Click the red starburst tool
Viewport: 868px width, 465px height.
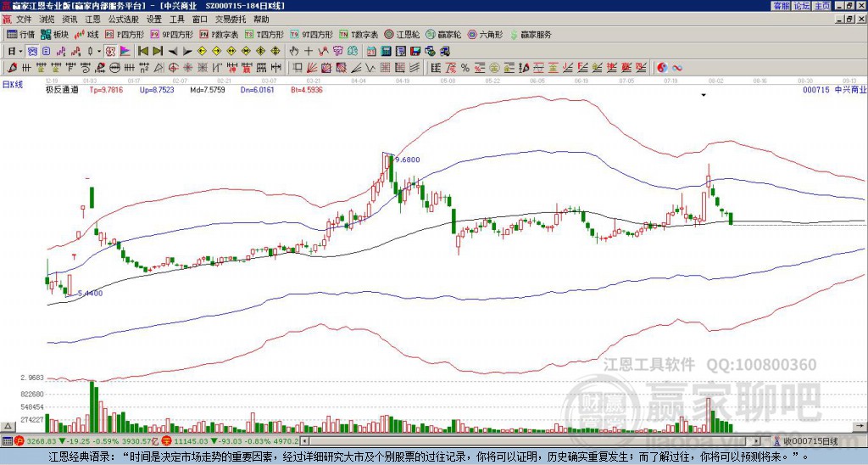(187, 68)
